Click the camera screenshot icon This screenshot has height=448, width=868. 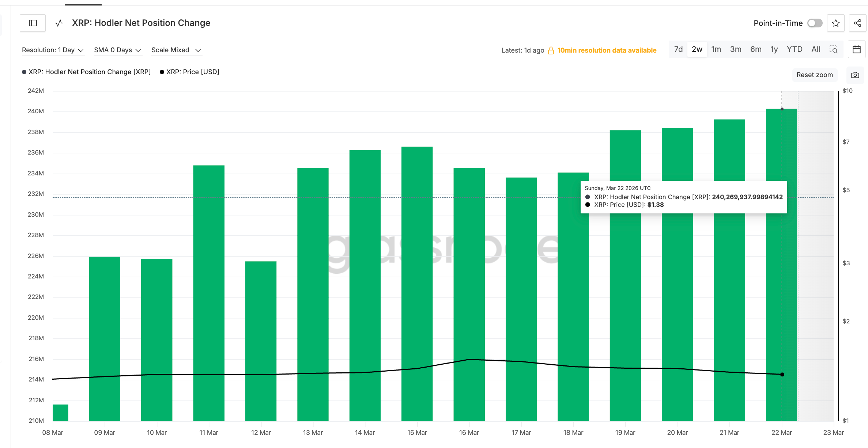point(855,75)
